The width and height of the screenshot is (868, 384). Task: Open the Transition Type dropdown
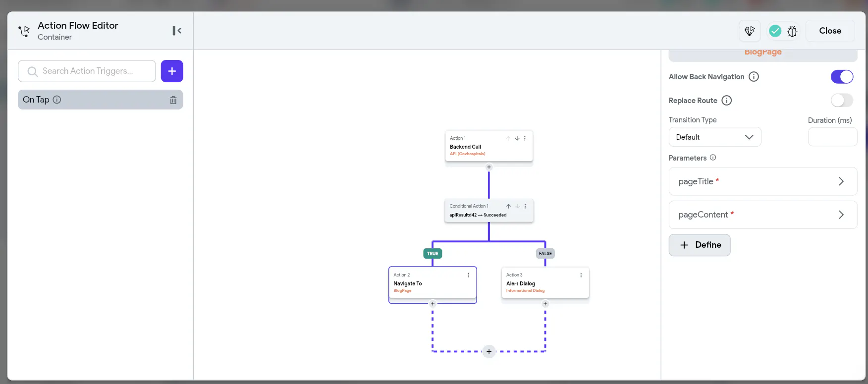tap(715, 137)
